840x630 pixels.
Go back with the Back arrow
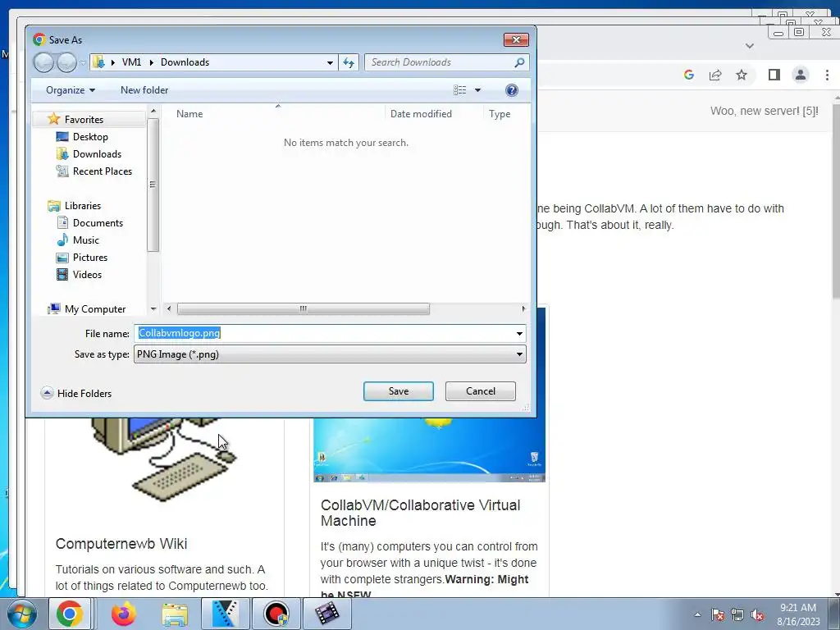pyautogui.click(x=44, y=62)
